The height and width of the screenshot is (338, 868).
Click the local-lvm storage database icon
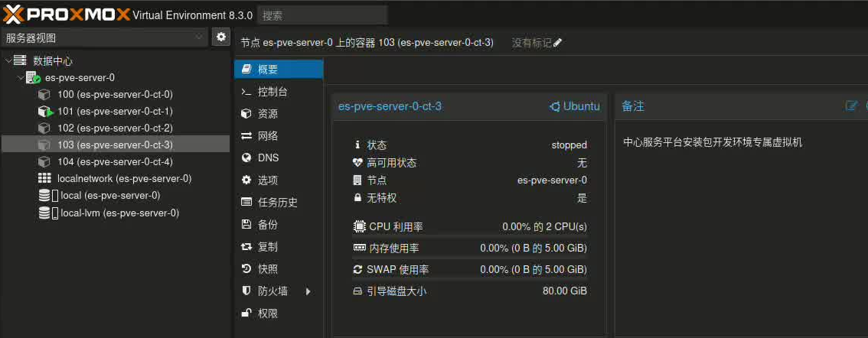44,213
